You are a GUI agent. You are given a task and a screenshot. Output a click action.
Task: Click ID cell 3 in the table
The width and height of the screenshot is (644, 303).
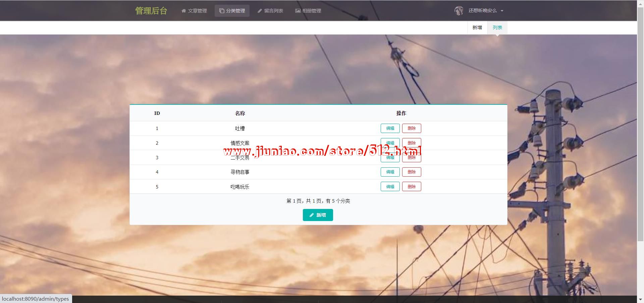[157, 158]
